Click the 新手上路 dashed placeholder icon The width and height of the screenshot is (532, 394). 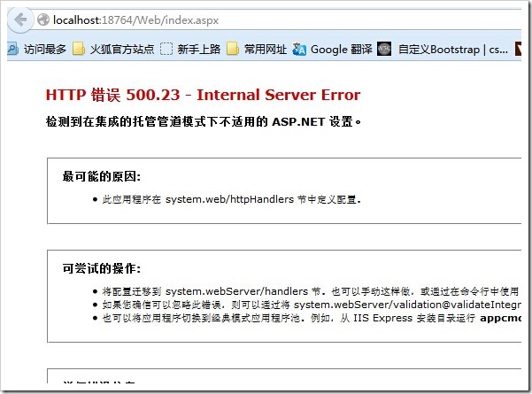click(166, 50)
